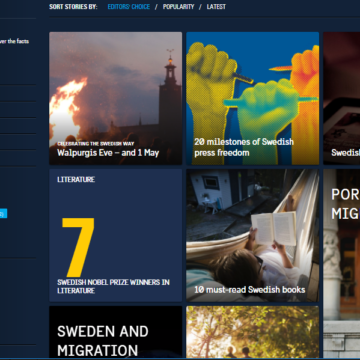Open the colorful raised fists illustration card
Image resolution: width=360 pixels, height=360 pixels.
(x=253, y=98)
